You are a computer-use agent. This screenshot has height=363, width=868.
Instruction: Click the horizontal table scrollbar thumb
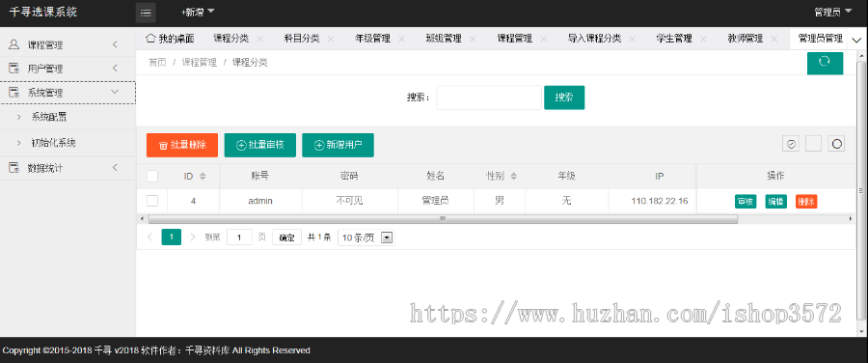[443, 219]
